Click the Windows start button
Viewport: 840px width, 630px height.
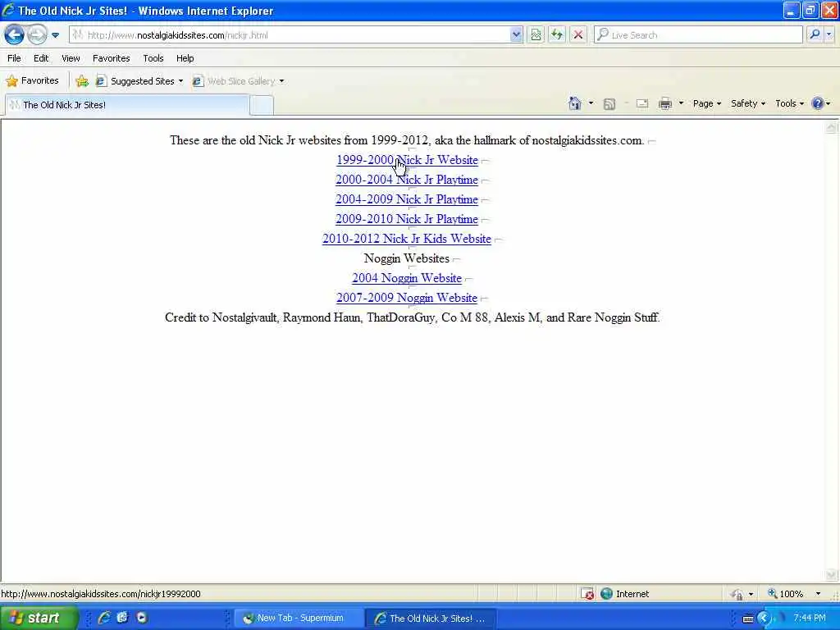(x=39, y=618)
